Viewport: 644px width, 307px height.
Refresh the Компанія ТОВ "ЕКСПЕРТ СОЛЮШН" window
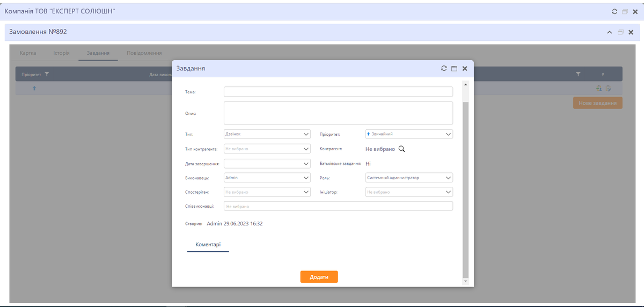coord(614,11)
